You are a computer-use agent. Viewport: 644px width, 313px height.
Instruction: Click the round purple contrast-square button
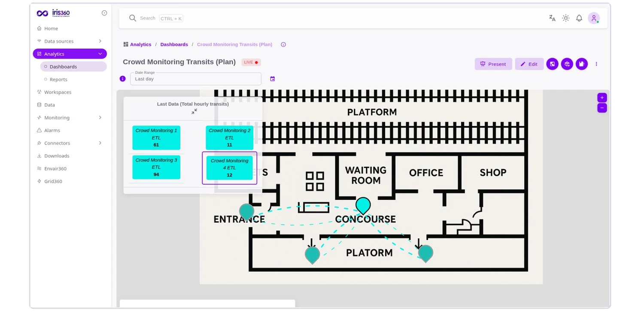tap(553, 64)
